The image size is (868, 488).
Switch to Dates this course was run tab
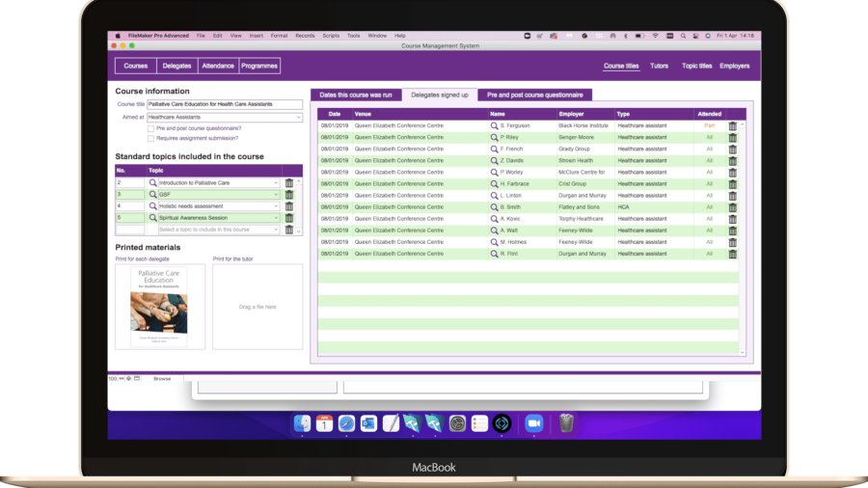click(x=355, y=95)
